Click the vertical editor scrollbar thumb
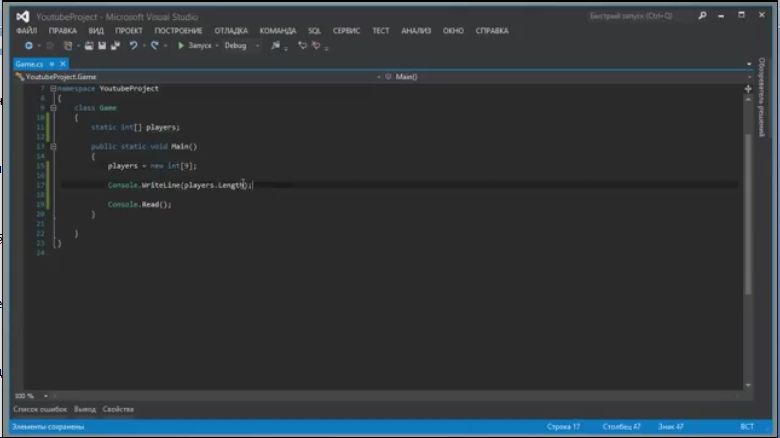780x438 pixels. (x=748, y=214)
